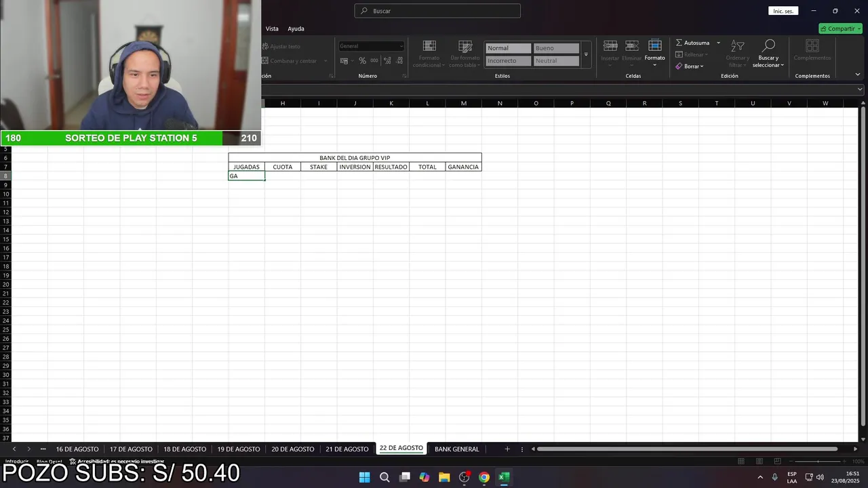Expand the cell styles gallery

click(x=586, y=54)
